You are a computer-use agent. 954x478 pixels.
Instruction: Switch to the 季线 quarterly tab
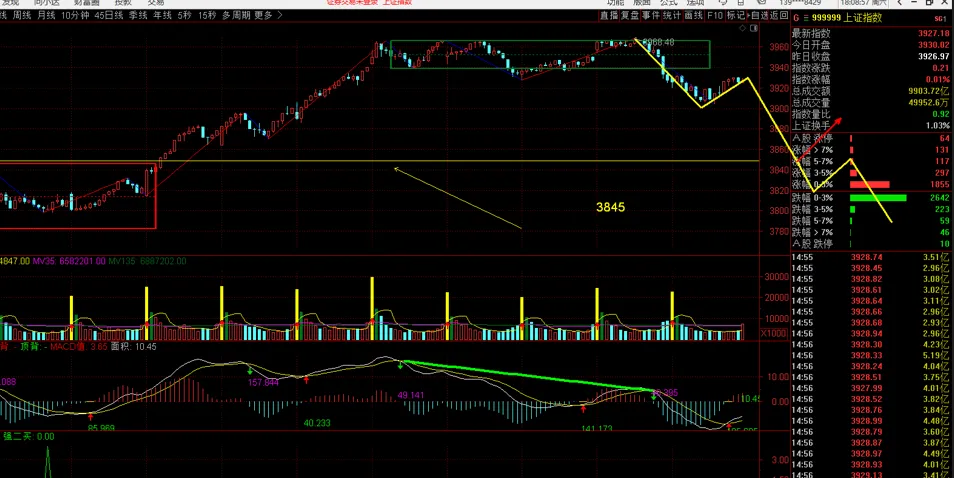138,15
